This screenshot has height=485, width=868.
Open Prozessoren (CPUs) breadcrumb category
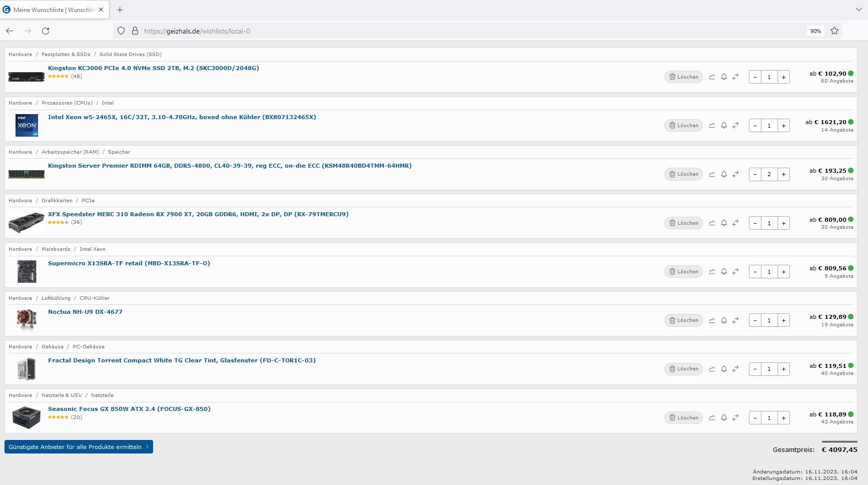pos(67,103)
